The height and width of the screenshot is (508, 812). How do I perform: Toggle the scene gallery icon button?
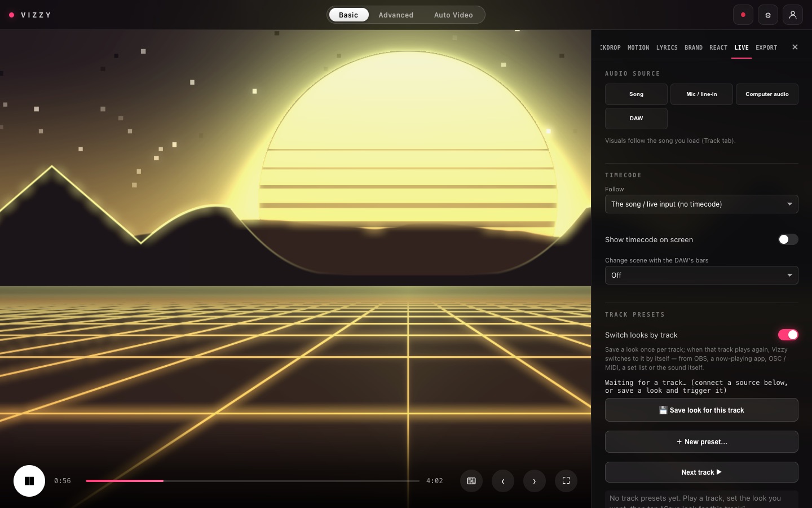[x=471, y=481]
